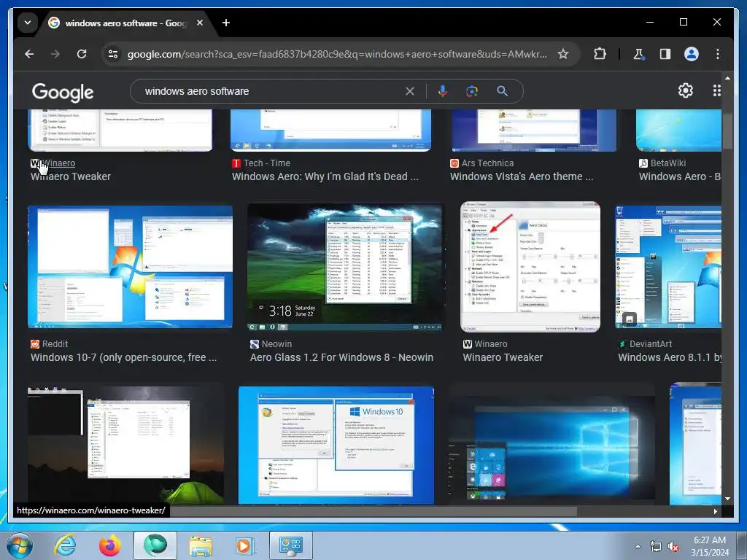Click the vertical scrollbar down arrow

(x=727, y=499)
